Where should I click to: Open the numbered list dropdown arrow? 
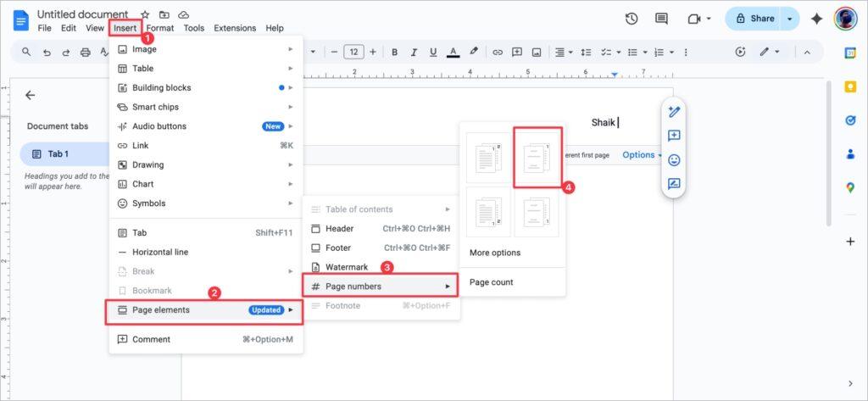671,52
